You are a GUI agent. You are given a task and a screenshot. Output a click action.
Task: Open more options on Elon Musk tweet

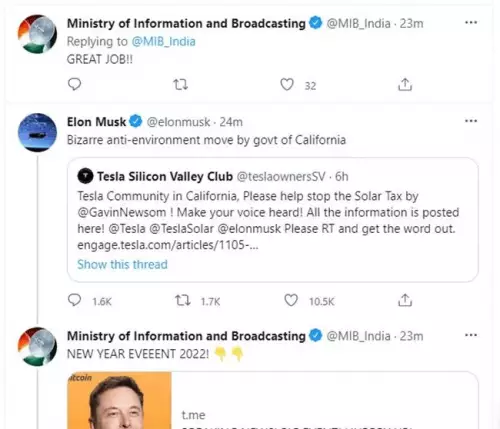(471, 121)
